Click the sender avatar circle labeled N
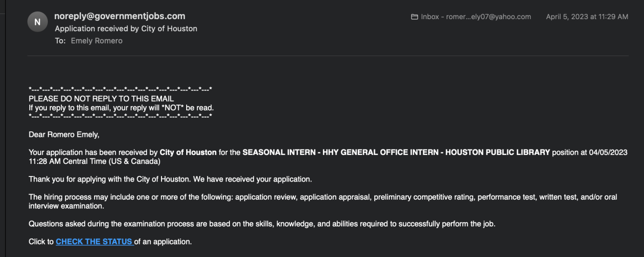Viewport: 644px width, 257px height. pos(38,22)
